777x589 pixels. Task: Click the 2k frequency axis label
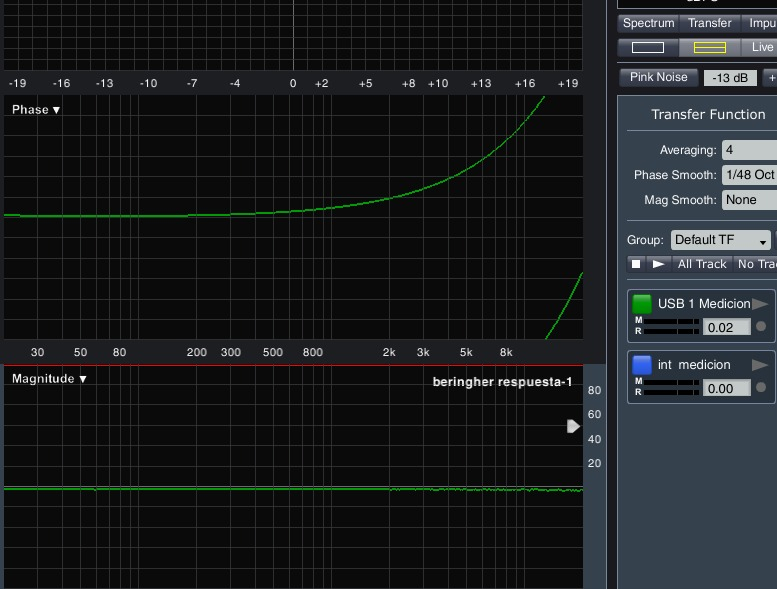tap(389, 352)
